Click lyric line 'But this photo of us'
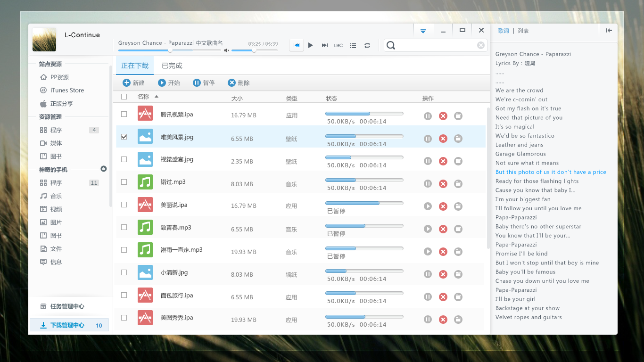 (551, 172)
